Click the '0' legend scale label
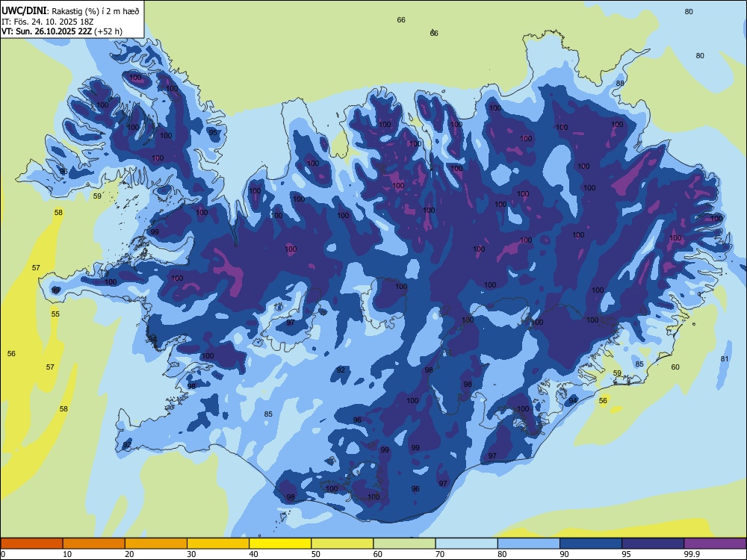 (3, 554)
